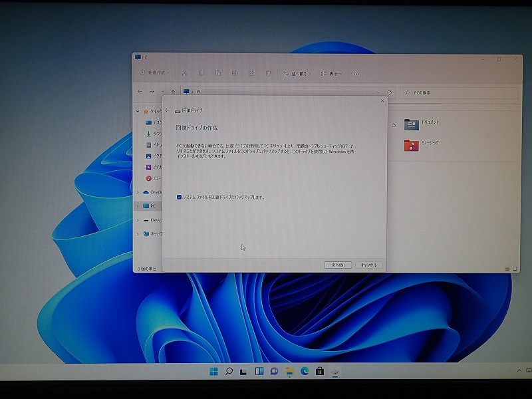Click the paste icon in Explorer toolbar
This screenshot has width=532, height=399.
(x=218, y=73)
